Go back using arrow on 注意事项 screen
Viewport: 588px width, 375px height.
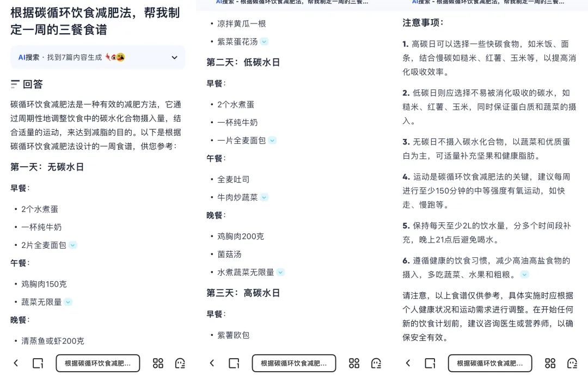click(408, 363)
